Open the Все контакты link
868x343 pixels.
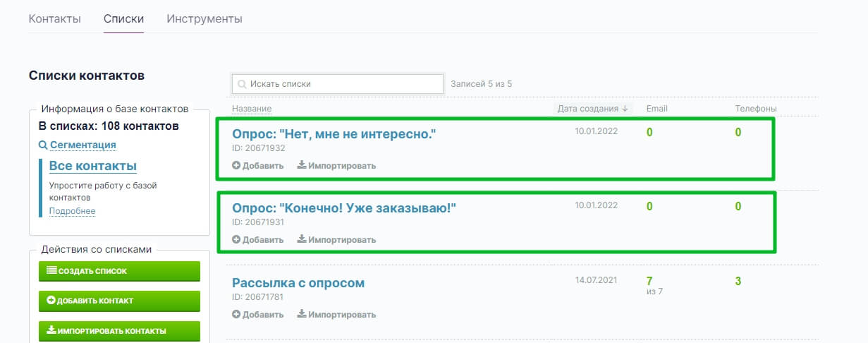click(92, 166)
